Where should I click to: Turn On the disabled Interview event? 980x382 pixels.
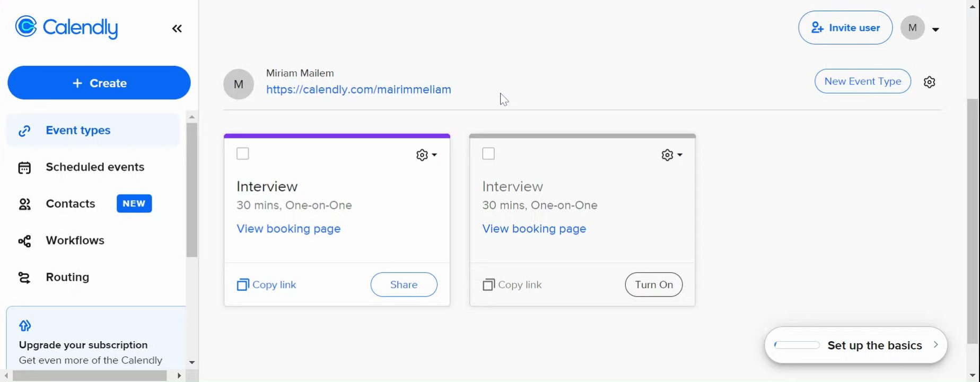(x=653, y=285)
